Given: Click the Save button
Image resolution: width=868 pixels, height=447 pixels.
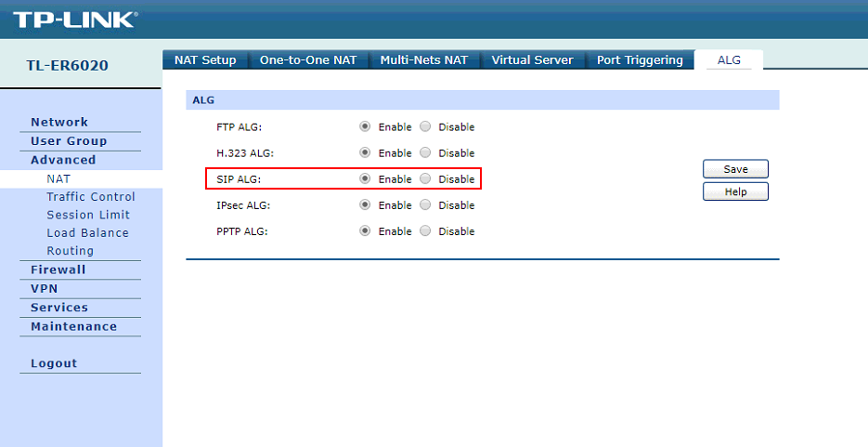Looking at the screenshot, I should (x=735, y=169).
